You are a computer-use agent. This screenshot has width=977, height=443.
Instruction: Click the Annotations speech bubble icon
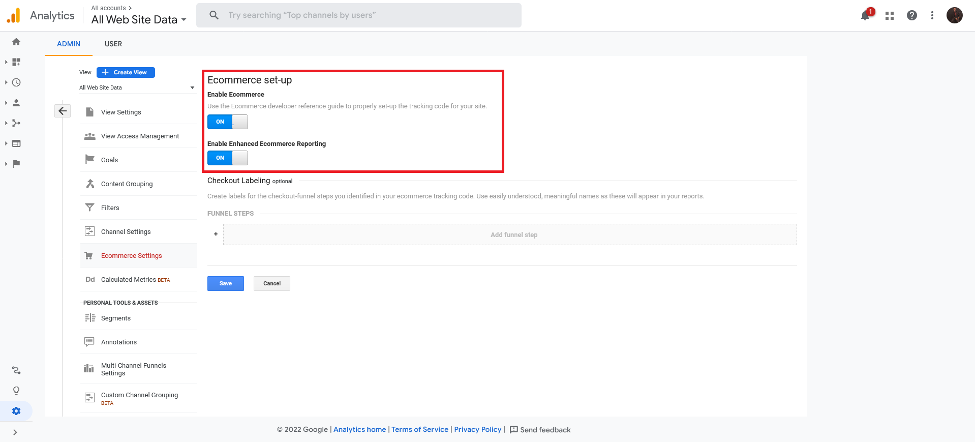(x=89, y=342)
